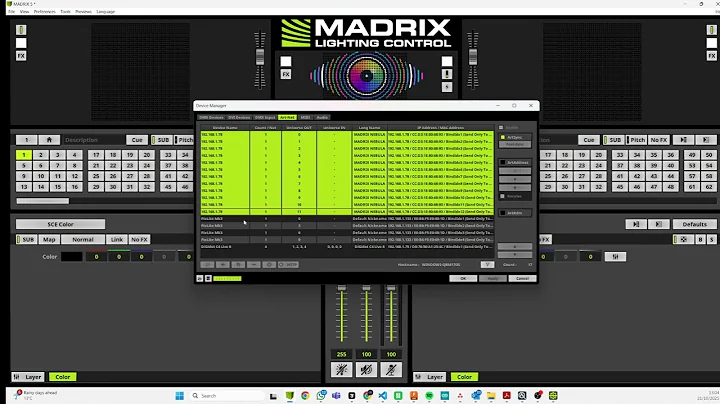Click the search devices icon in Device Manager
Viewport: 720px width, 404px height.
[x=207, y=264]
